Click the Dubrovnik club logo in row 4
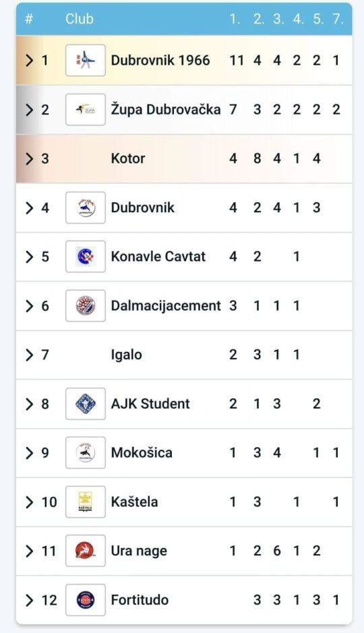The width and height of the screenshot is (364, 633). 86,208
